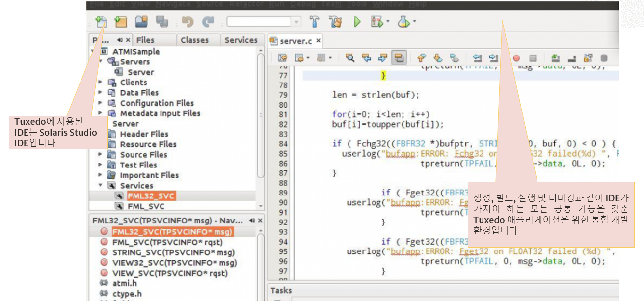
Task: Click the Save All toolbar icon
Action: pyautogui.click(x=161, y=22)
